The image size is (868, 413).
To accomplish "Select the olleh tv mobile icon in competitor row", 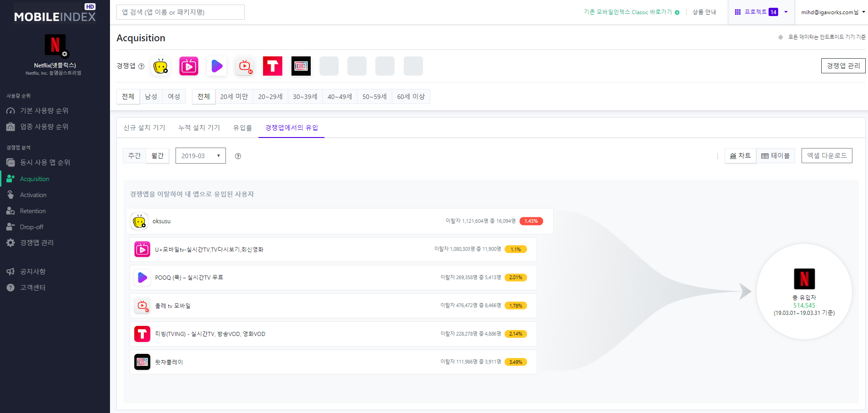I will (x=245, y=66).
